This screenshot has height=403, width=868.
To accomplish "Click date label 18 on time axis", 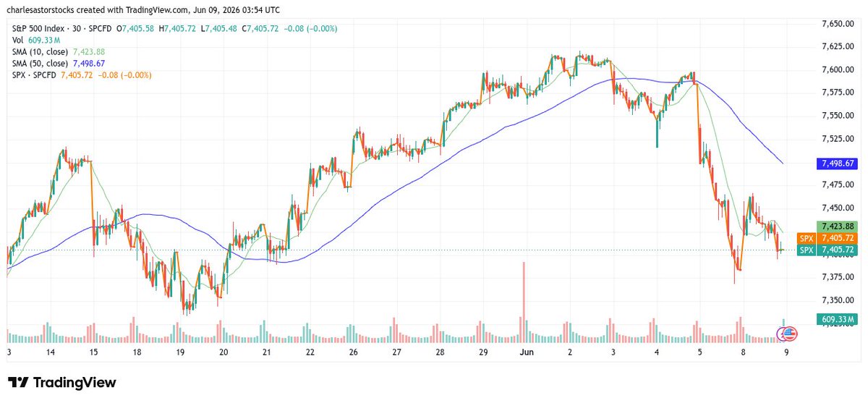I will pos(137,352).
